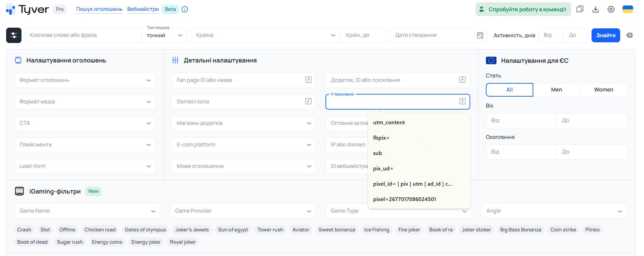
Task: Click the Tyver logo
Action: coord(28,9)
